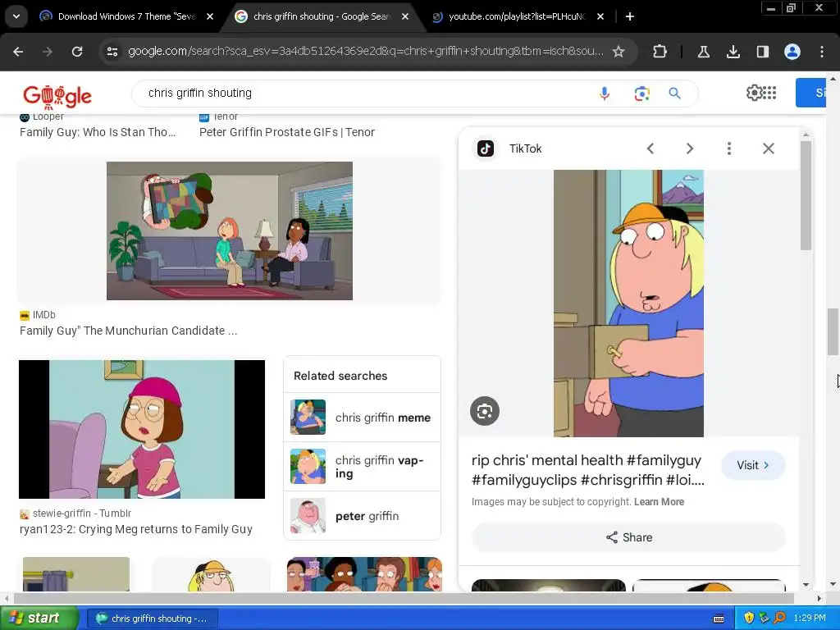
Task: Open the Extensions puzzle icon
Action: 660,52
